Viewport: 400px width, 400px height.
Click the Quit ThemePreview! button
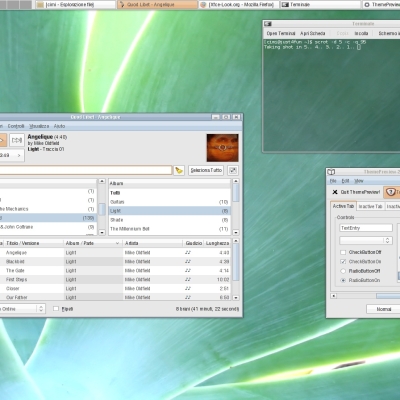[356, 192]
